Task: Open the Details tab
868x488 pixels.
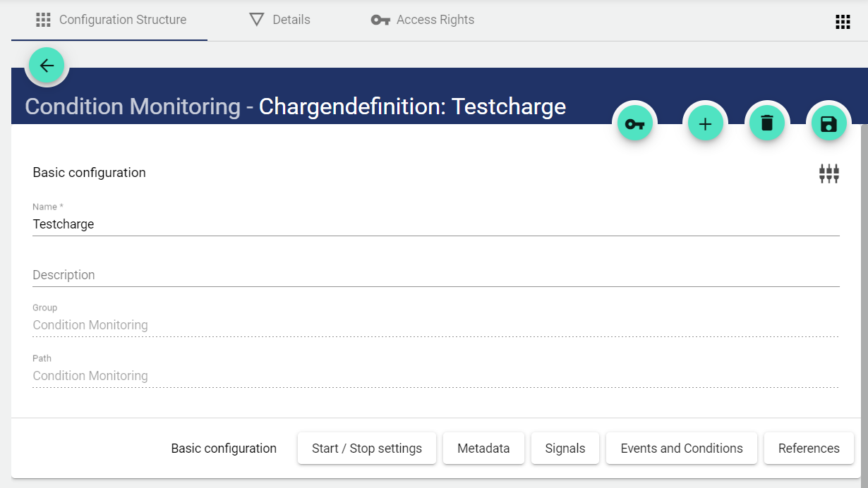Action: click(x=280, y=20)
